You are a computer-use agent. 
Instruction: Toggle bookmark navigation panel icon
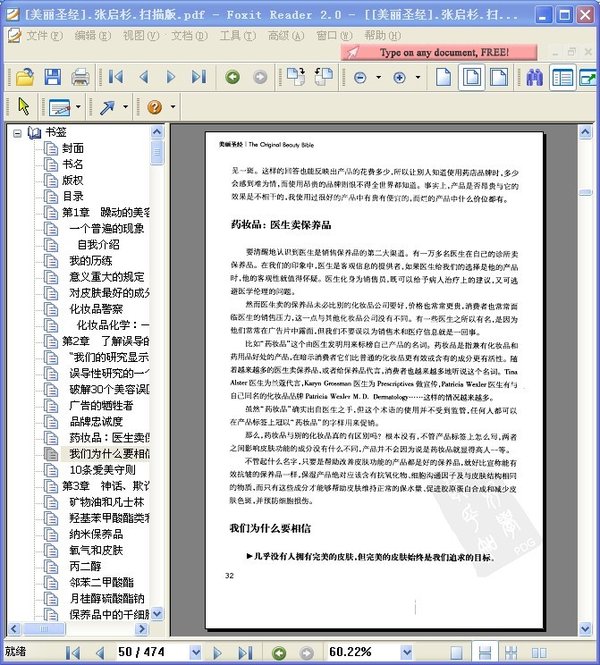tap(562, 78)
